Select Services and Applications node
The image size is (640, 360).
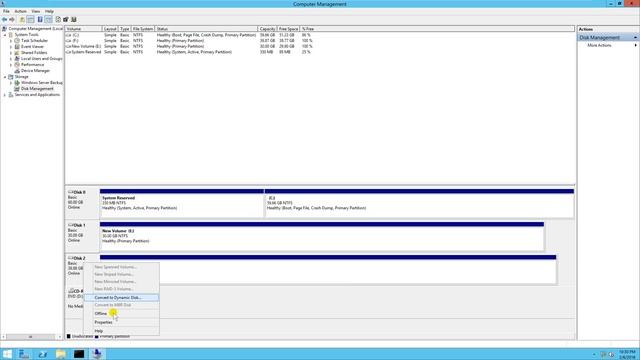pos(37,95)
